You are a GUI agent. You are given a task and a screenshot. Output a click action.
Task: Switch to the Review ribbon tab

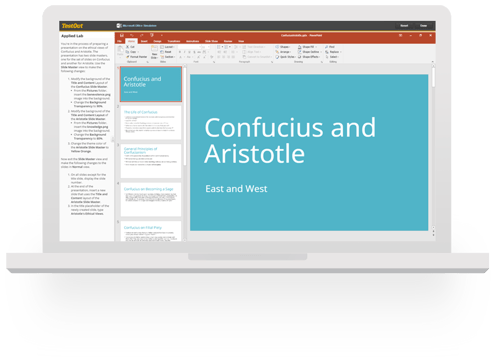(228, 41)
